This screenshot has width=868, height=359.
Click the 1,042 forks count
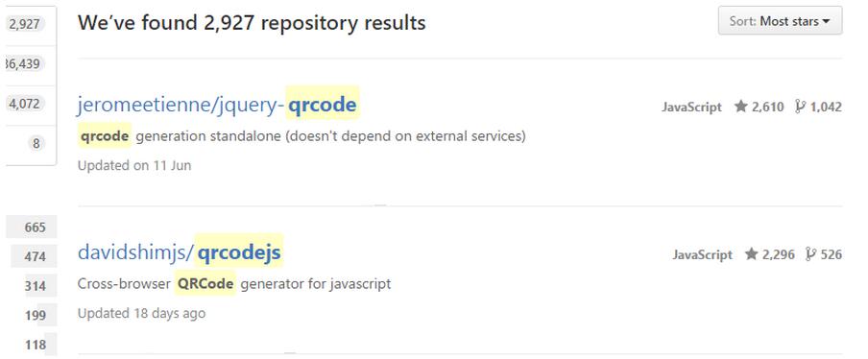pos(826,107)
